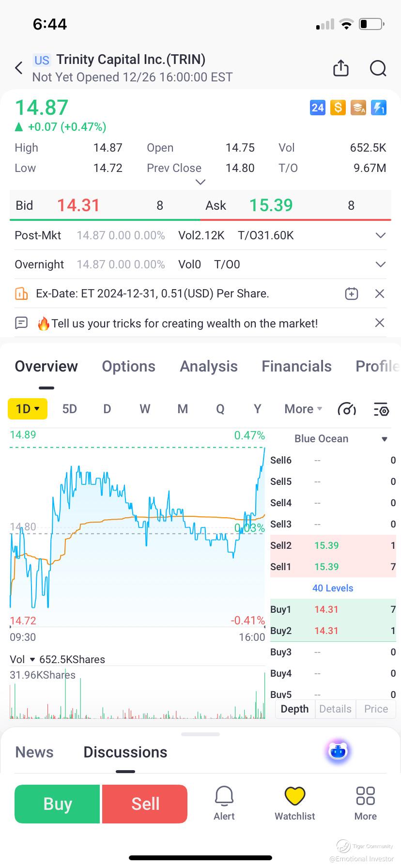
Task: Switch order book to Price view
Action: click(376, 709)
